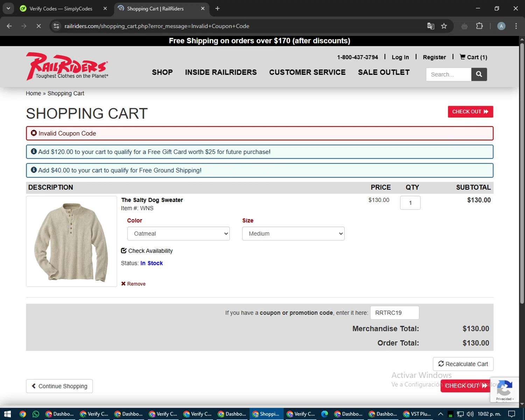
Task: Click the 1-800-437-3794 phone number
Action: [x=357, y=57]
